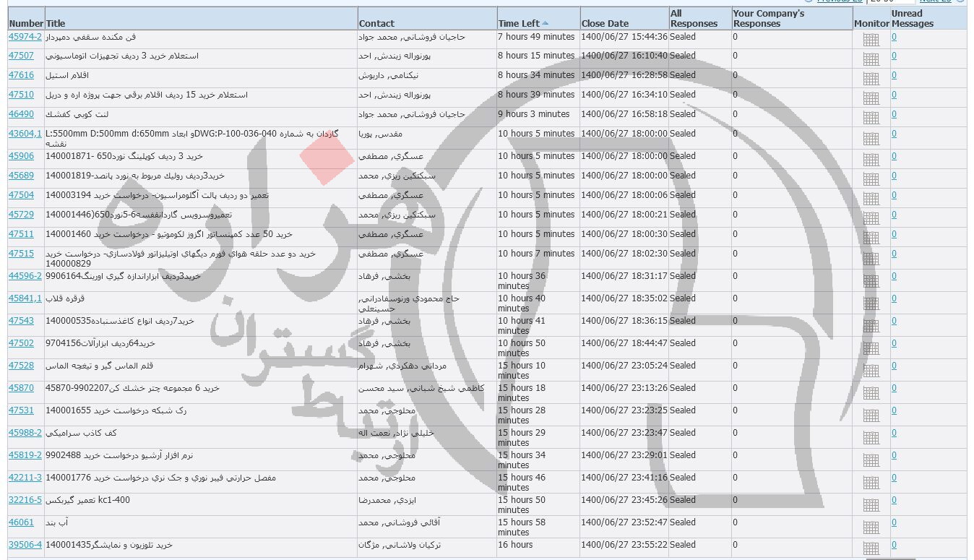Select close date 1400/06/27 15:44:36
The height and width of the screenshot is (560, 974).
pos(624,36)
